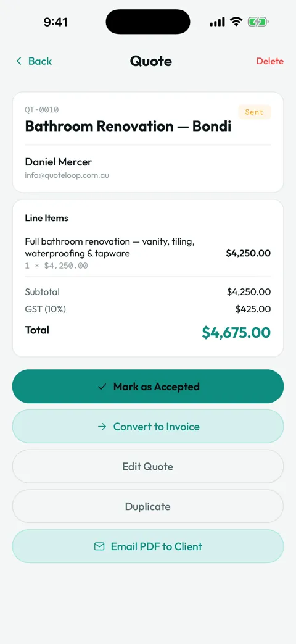
Task: Go back using the Back label
Action: pyautogui.click(x=39, y=61)
